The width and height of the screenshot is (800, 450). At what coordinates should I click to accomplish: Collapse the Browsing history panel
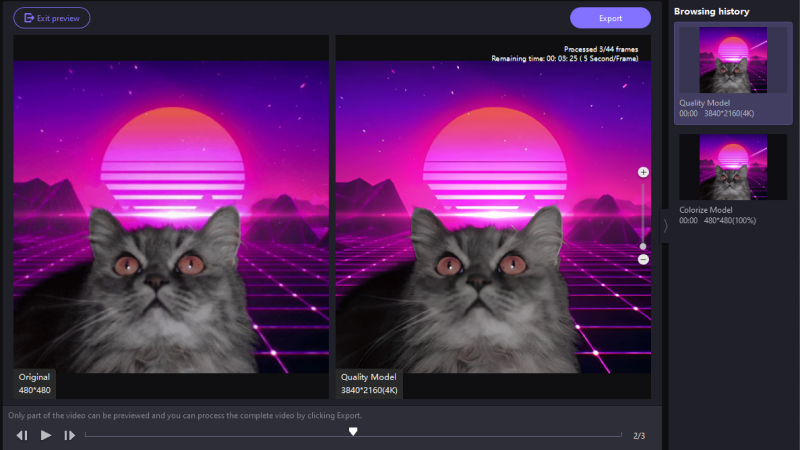point(665,226)
